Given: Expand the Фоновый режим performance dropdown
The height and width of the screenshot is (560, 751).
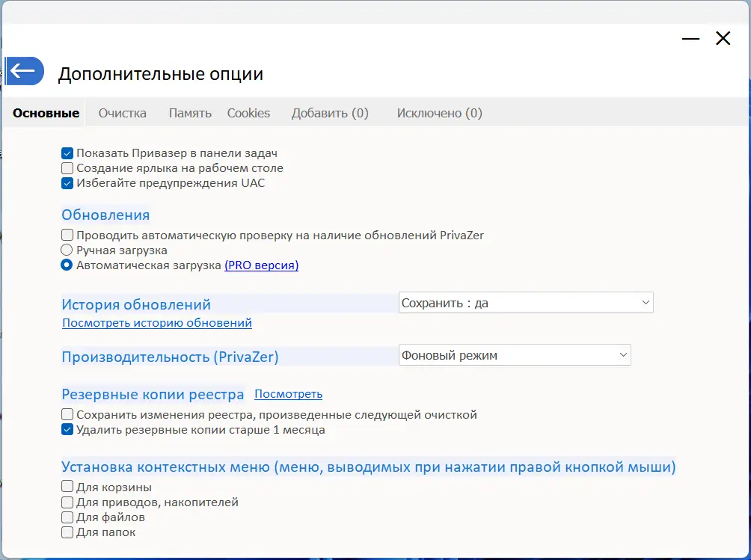Looking at the screenshot, I should pyautogui.click(x=515, y=355).
